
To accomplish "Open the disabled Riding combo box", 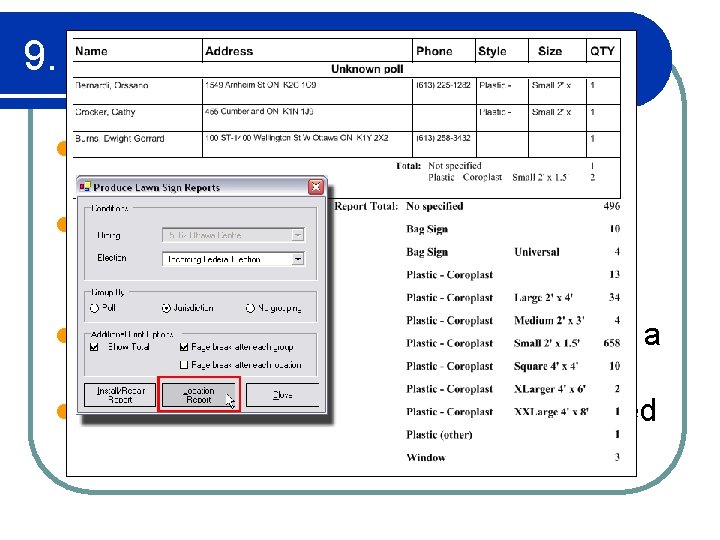I will tap(233, 235).
